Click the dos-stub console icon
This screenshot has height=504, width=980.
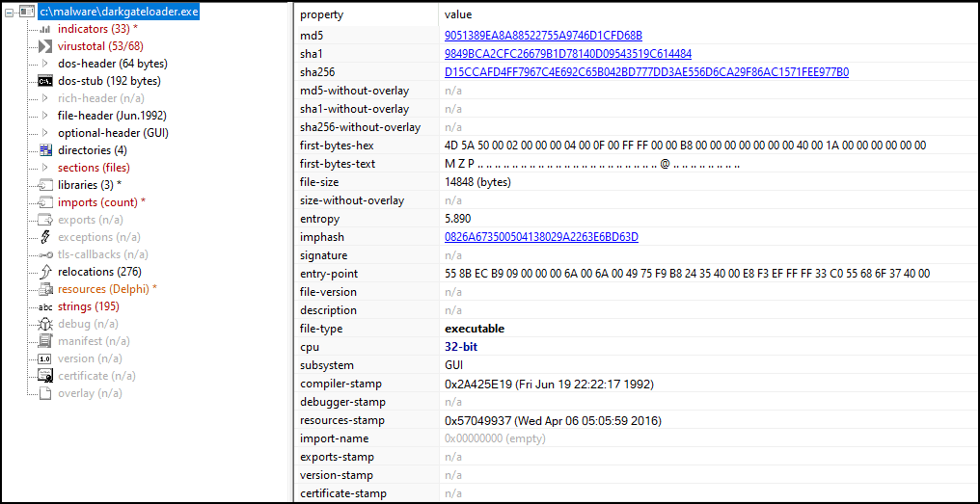tap(45, 81)
